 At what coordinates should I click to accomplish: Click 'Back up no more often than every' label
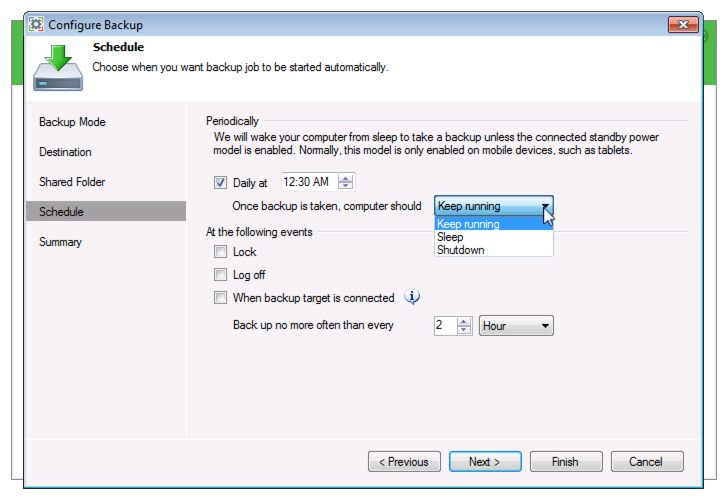(313, 325)
